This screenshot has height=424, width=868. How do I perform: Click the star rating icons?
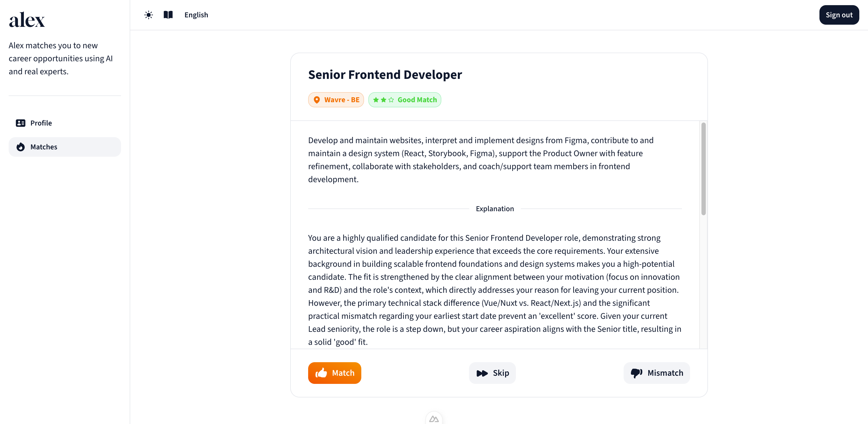point(384,100)
